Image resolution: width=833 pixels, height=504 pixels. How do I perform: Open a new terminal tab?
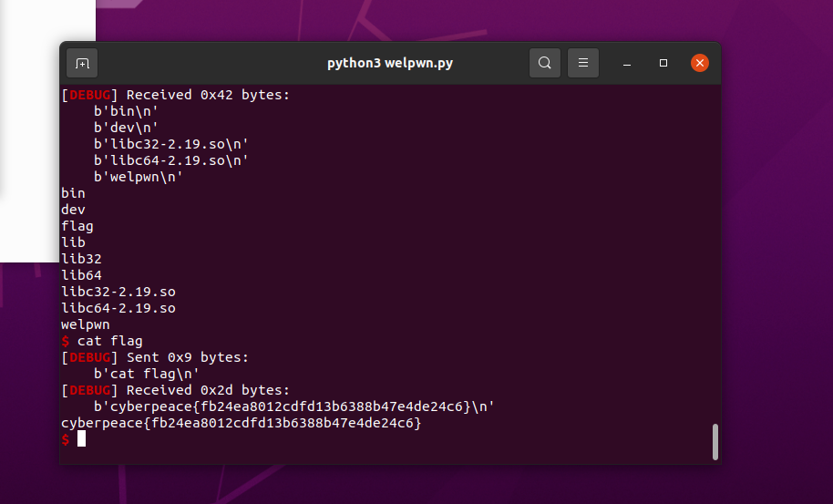(x=82, y=63)
